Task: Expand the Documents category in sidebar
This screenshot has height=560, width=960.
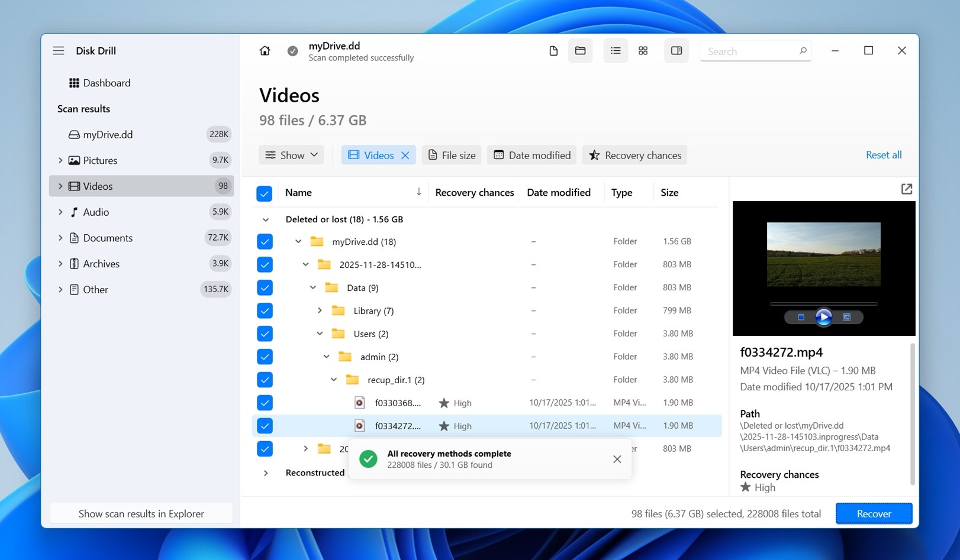Action: 60,238
